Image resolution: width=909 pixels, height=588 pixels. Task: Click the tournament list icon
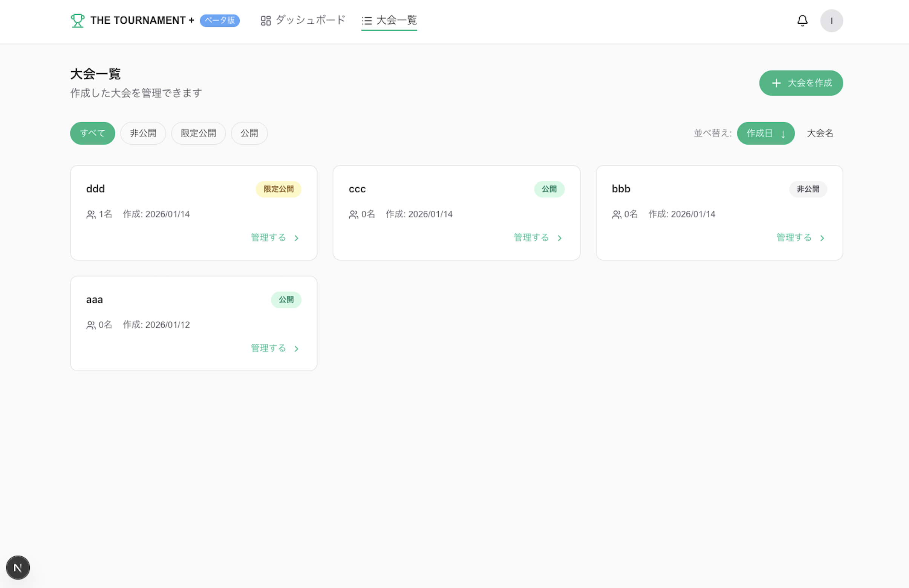tap(366, 21)
